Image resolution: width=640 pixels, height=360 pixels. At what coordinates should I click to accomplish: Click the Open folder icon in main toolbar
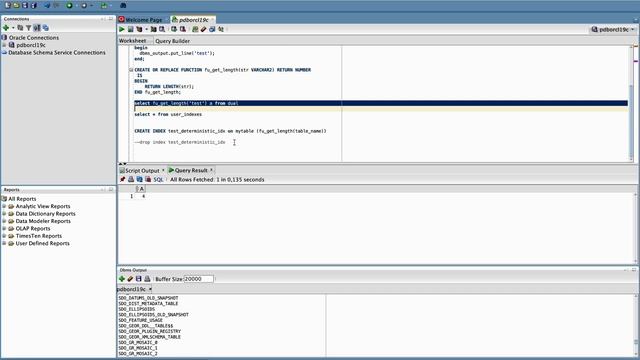coord(16,5)
